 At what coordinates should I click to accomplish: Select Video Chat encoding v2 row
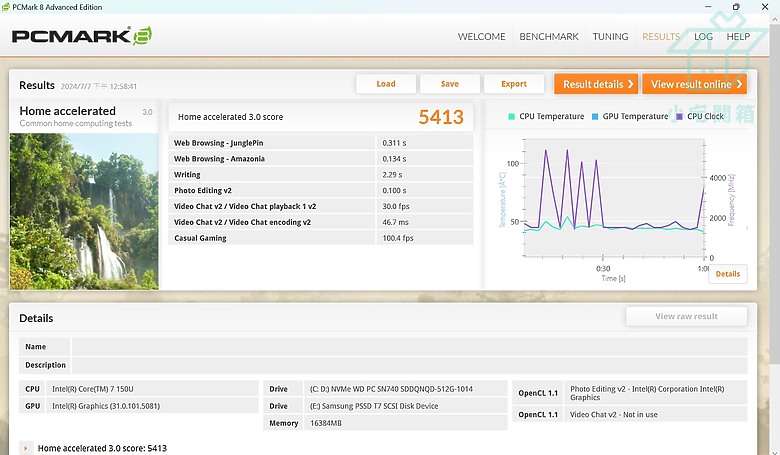pos(321,222)
